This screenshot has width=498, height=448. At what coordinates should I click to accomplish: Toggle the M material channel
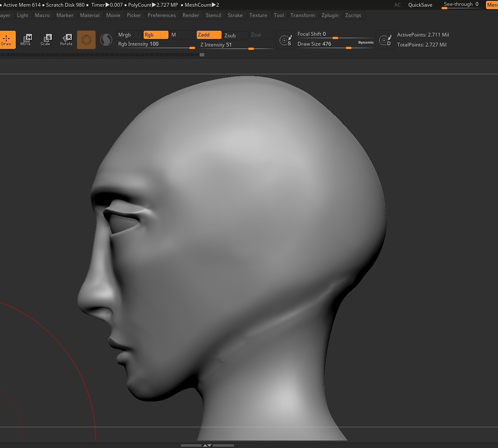(x=182, y=35)
